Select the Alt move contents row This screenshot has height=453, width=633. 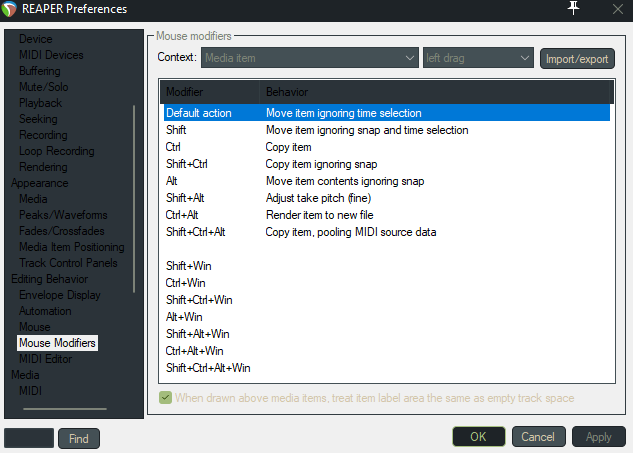click(387, 180)
